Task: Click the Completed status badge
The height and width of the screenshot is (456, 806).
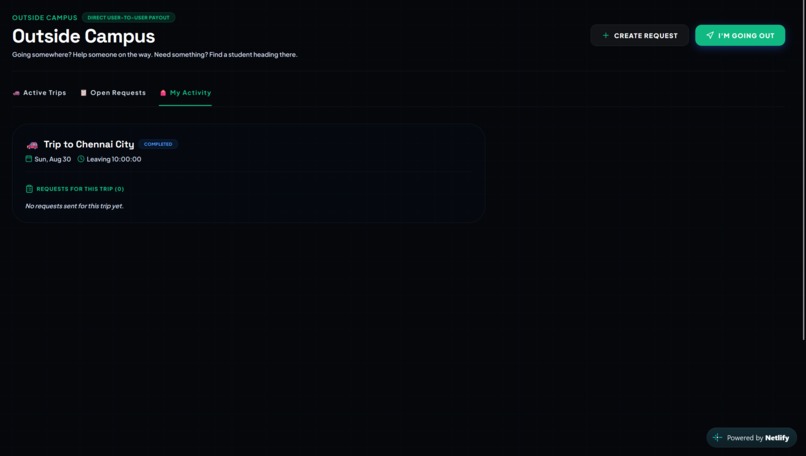Action: (158, 144)
